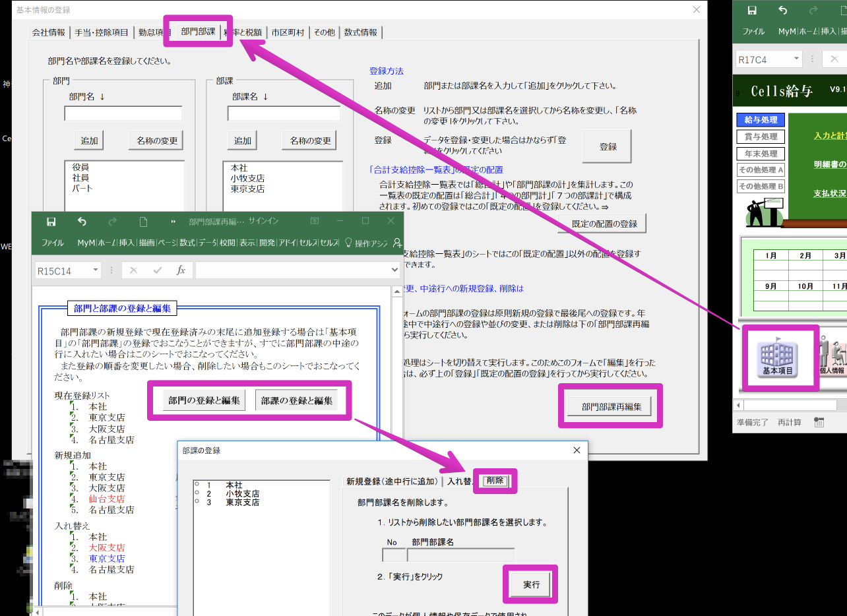Select radio for 2 小牧支店 in 部課の登録 list
The image size is (847, 616).
[x=197, y=493]
